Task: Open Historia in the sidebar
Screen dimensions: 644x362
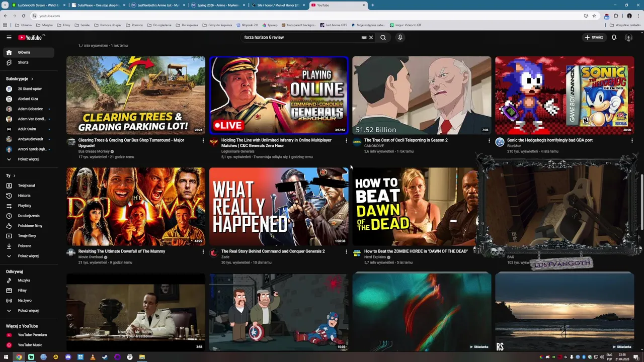Action: coord(28,196)
